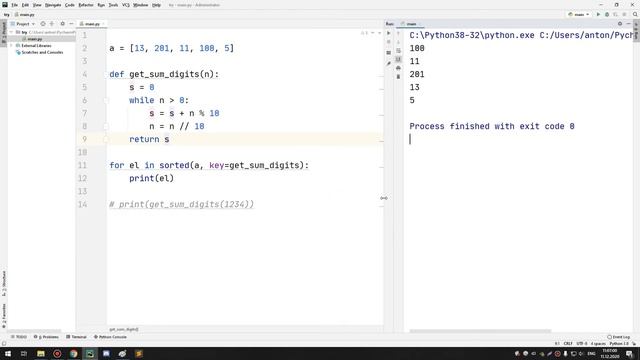Open the Refactor menu
The width and height of the screenshot is (640, 360).
coord(86,5)
